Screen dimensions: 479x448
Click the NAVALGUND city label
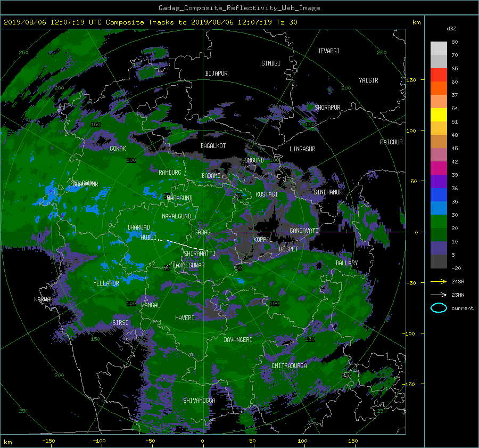tap(176, 216)
